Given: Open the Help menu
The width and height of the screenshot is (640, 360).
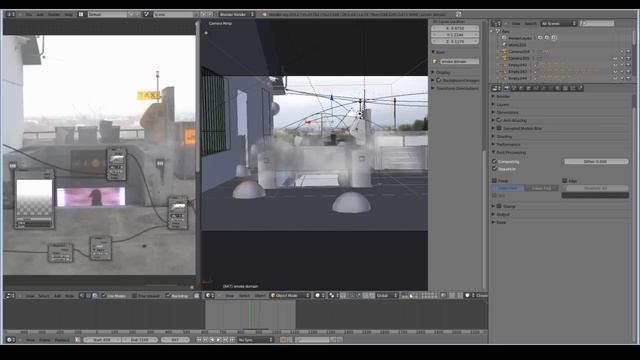Looking at the screenshot, I should coord(69,14).
